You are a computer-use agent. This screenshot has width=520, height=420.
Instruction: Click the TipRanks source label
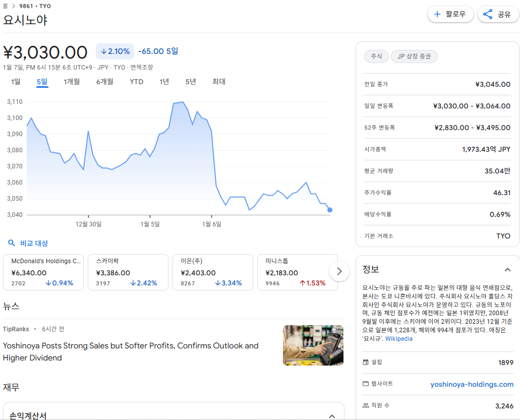click(x=16, y=329)
